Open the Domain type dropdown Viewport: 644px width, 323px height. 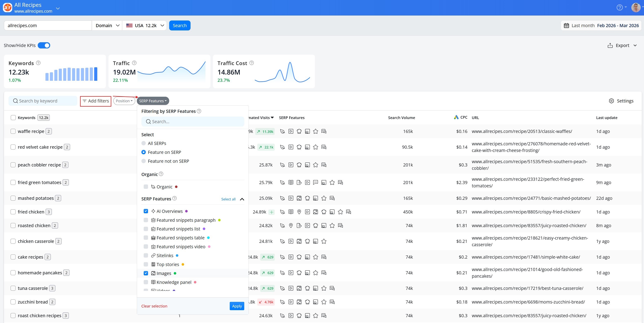[x=107, y=25]
